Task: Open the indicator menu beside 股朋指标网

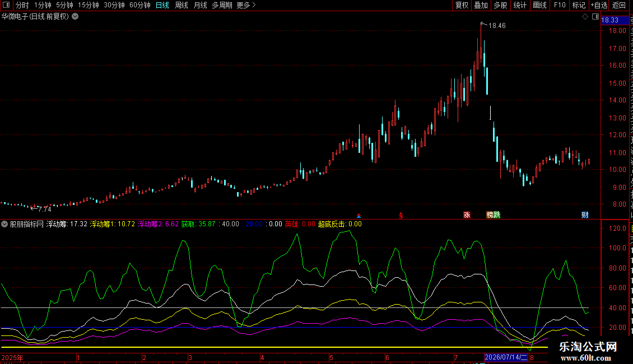Action: pyautogui.click(x=4, y=224)
